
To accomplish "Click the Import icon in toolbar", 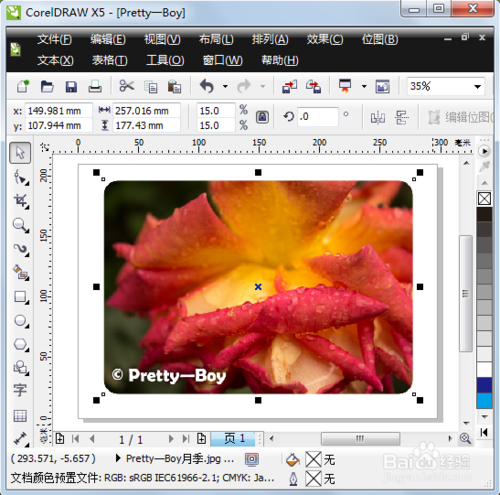I will [289, 87].
